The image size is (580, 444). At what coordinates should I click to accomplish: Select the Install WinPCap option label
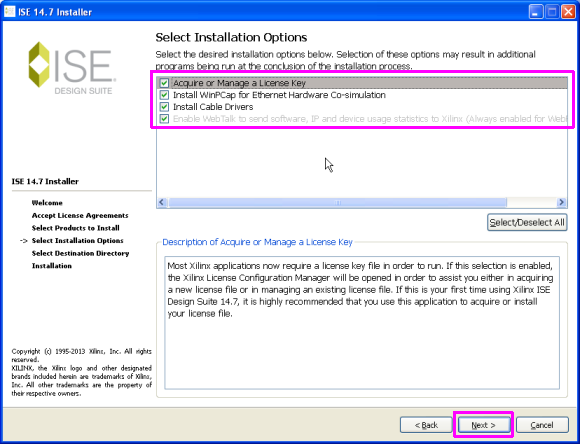[x=279, y=95]
